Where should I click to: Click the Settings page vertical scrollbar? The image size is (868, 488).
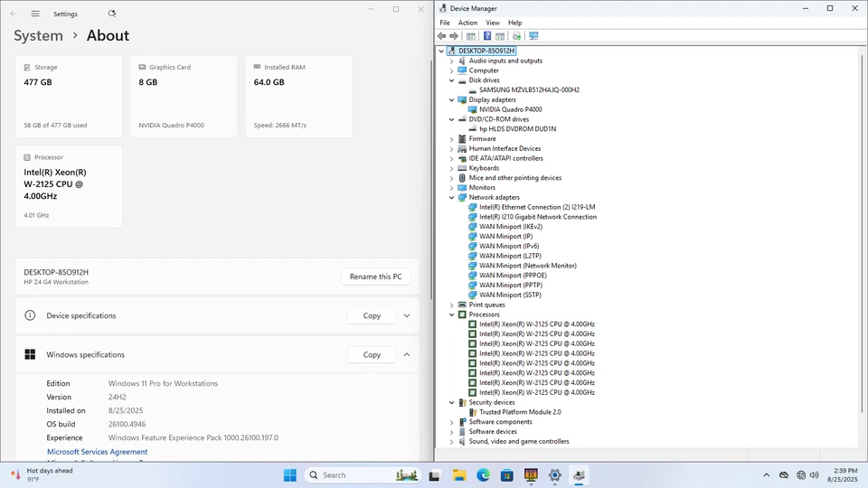(x=431, y=180)
